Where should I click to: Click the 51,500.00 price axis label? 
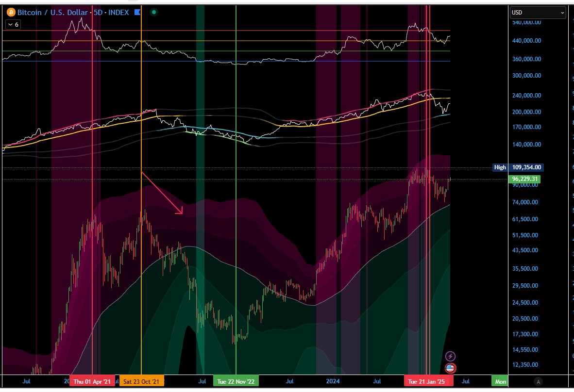pos(525,235)
